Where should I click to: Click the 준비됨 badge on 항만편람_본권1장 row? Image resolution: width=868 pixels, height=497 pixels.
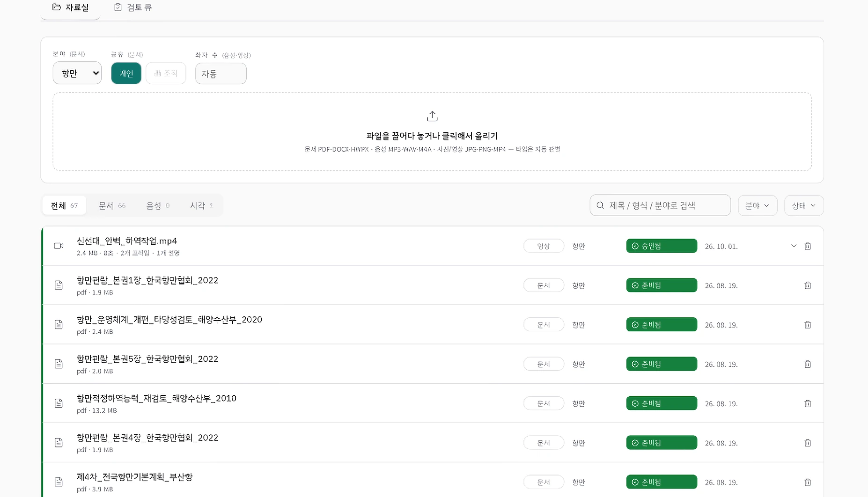coord(662,285)
